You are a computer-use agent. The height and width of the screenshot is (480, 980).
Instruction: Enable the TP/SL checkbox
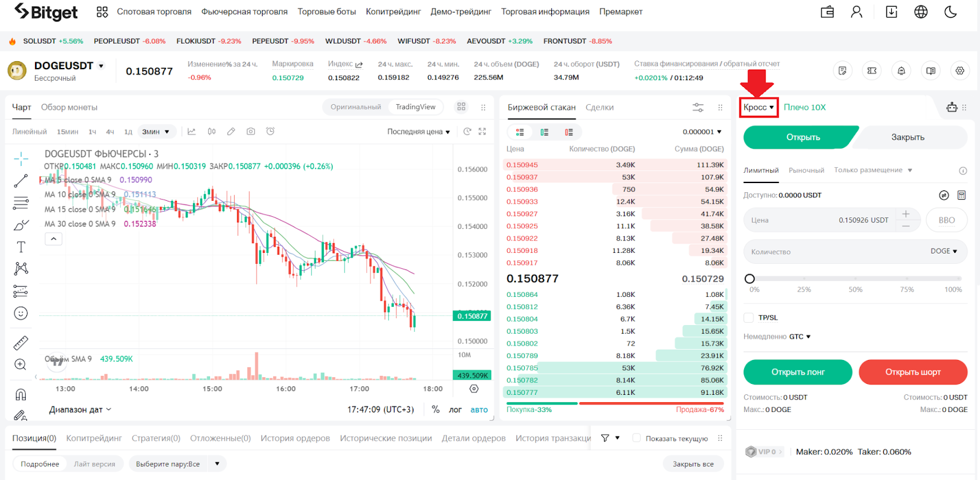point(748,317)
